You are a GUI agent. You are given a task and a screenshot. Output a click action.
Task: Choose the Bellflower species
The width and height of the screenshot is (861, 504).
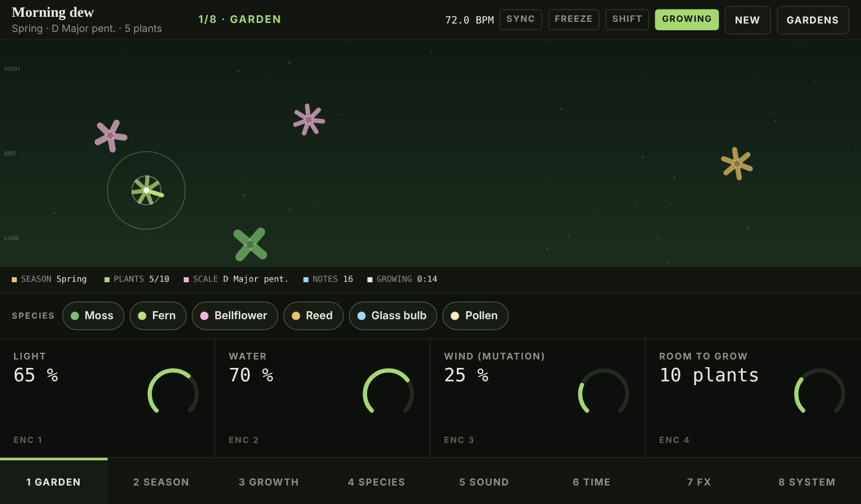tap(234, 316)
